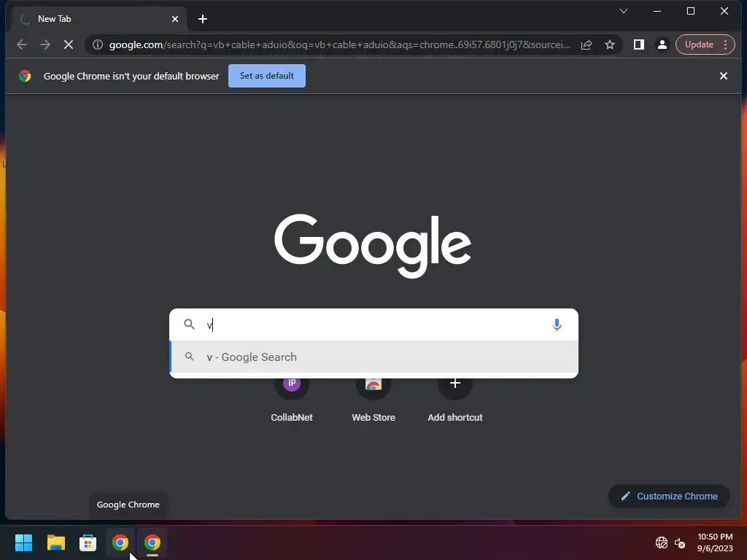Screen dimensions: 747x560
Task: Click the Update button
Action: pyautogui.click(x=699, y=44)
